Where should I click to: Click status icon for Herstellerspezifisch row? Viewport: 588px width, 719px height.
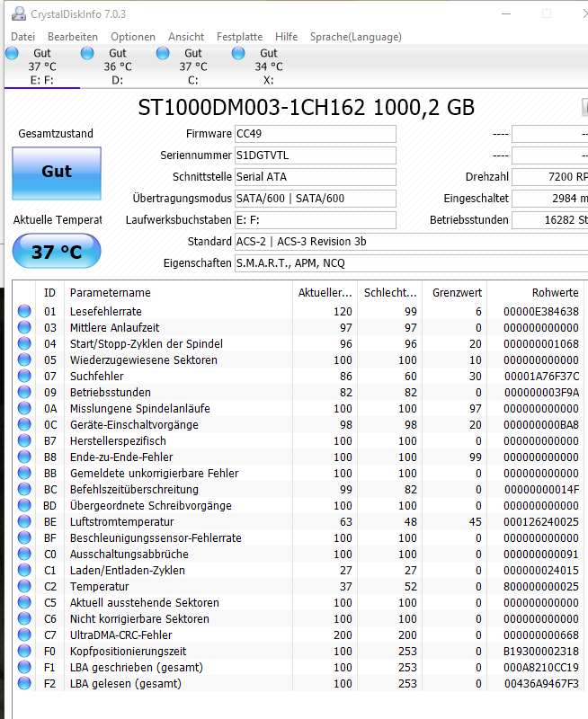(24, 440)
